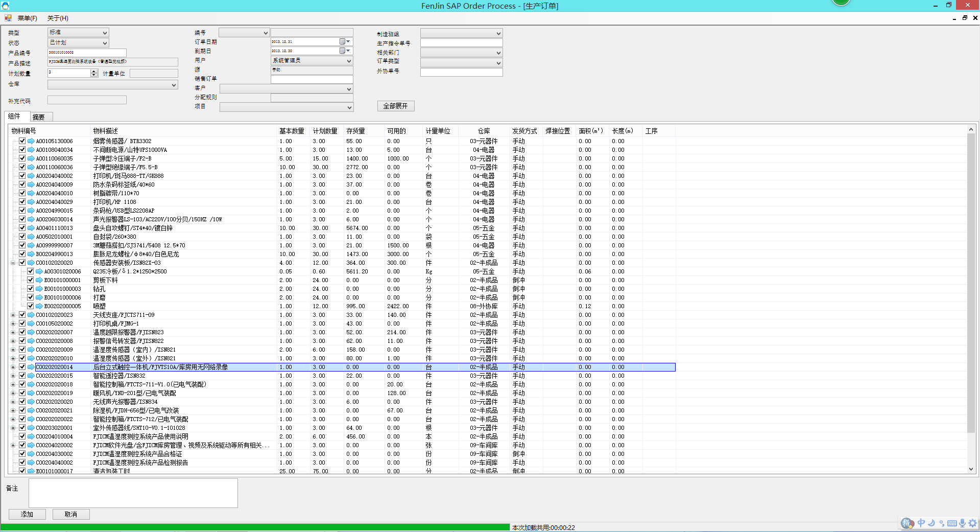Click arrow icon of row C00102020020
Viewport: 980px width, 532px height.
31,263
